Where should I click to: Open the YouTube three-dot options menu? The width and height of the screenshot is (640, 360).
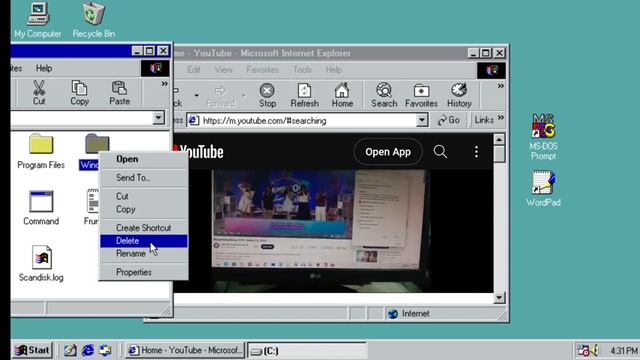[x=476, y=152]
